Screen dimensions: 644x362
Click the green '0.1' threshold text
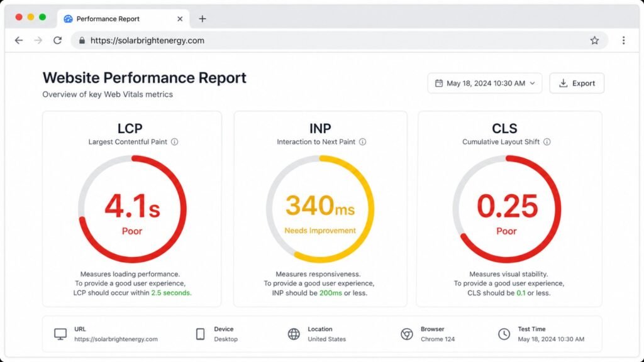521,293
